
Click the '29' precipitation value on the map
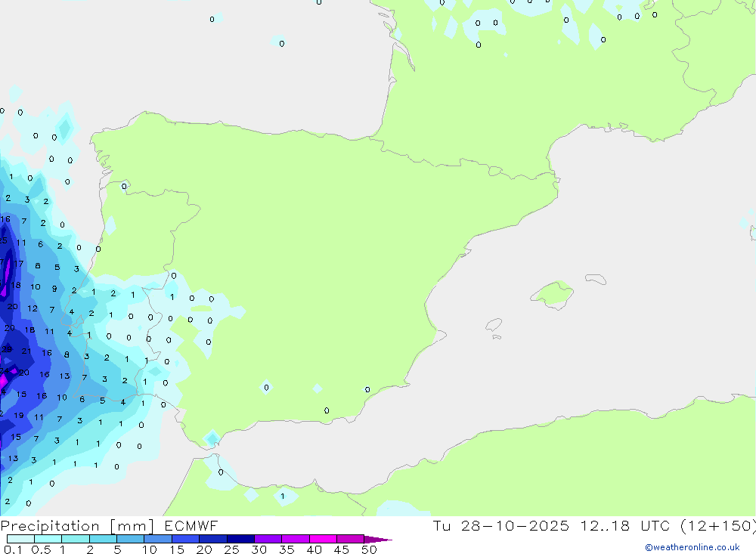tap(7, 349)
